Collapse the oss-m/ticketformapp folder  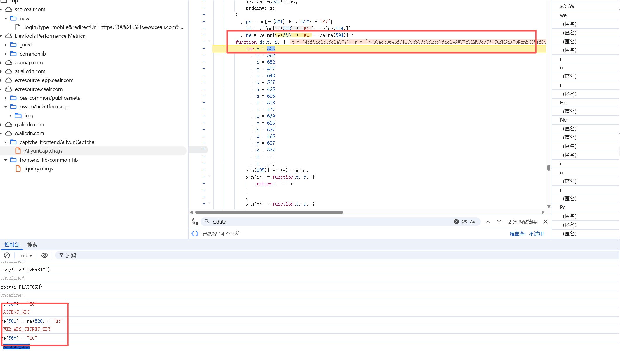(x=6, y=106)
